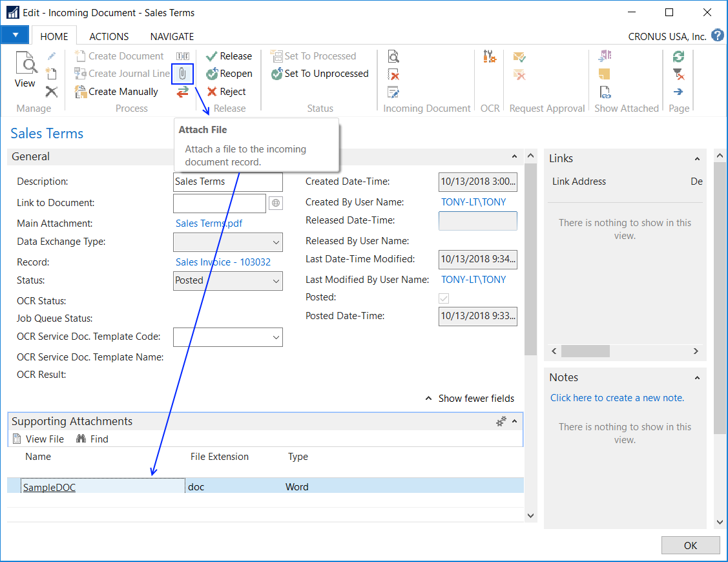Screen dimensions: 728x562
Task: Open the Sales Terms.pdf main attachment link
Action: coord(209,224)
